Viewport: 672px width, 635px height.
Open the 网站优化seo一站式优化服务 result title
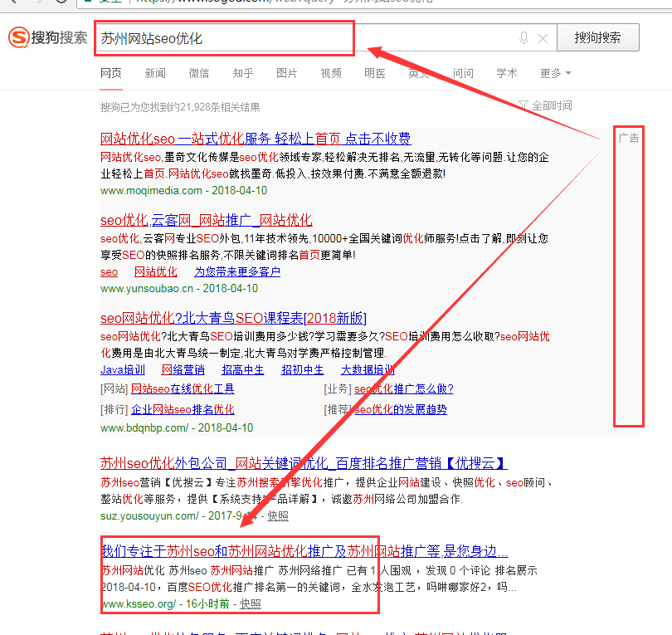click(256, 139)
